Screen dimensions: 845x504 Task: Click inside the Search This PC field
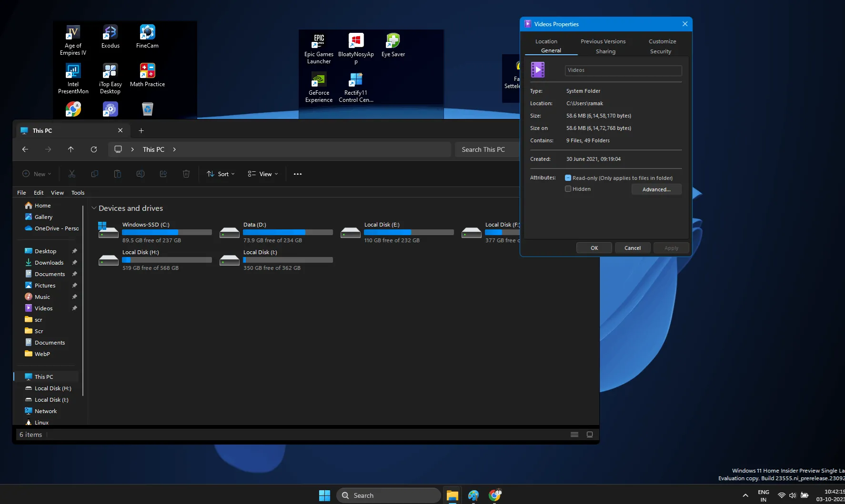[x=486, y=149]
